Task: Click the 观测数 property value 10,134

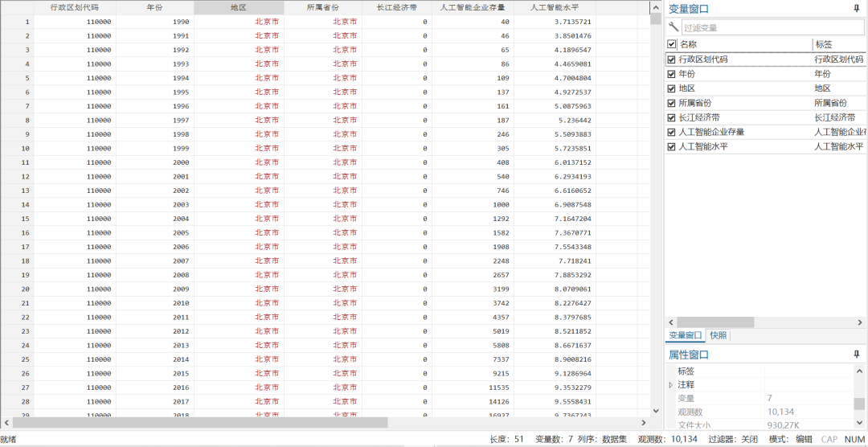Action: [x=779, y=412]
